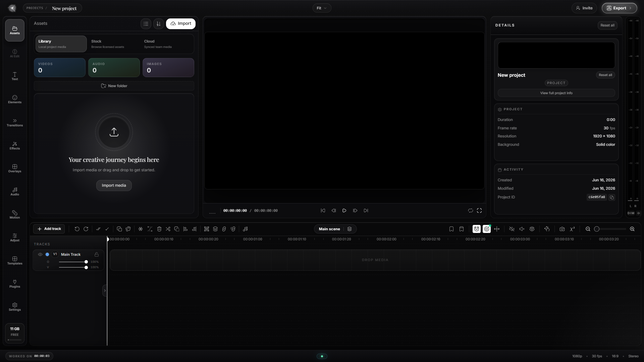Open the AI Edit sidebar panel

point(15,54)
